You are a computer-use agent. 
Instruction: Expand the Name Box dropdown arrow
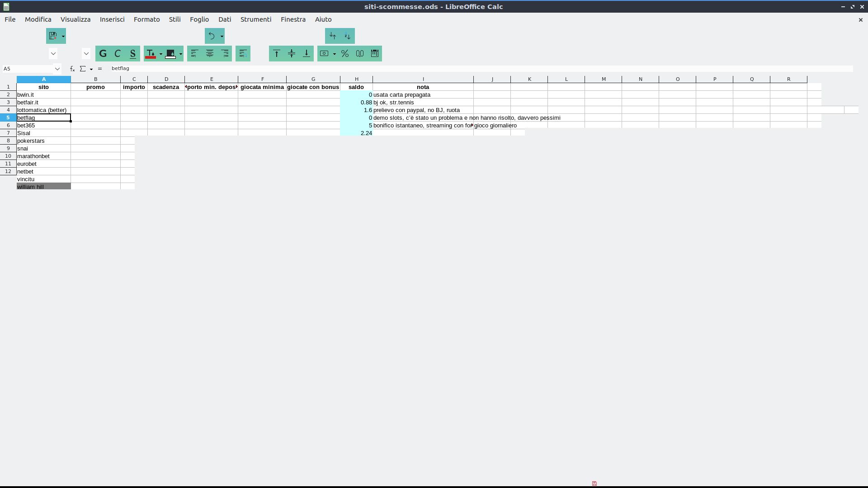tap(57, 69)
